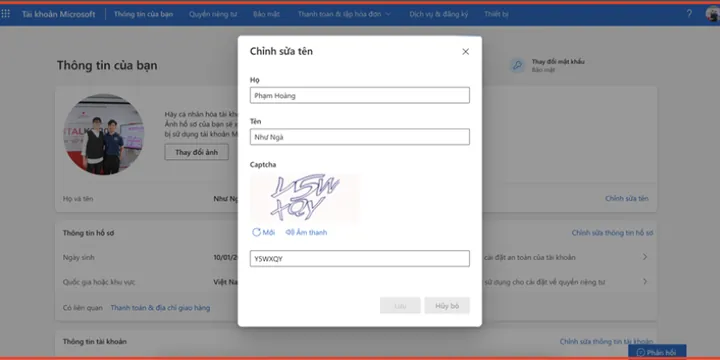
Task: Go to Tài khoản Microsoft home
Action: pos(58,14)
